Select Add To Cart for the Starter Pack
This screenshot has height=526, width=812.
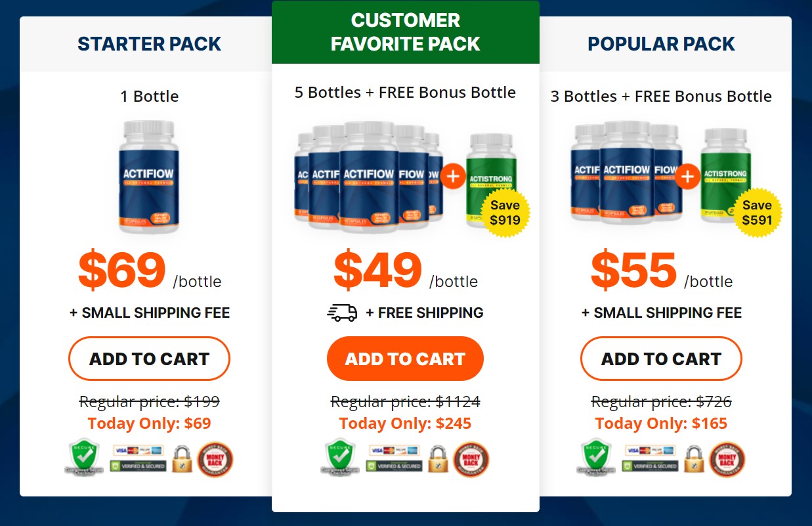coord(149,359)
